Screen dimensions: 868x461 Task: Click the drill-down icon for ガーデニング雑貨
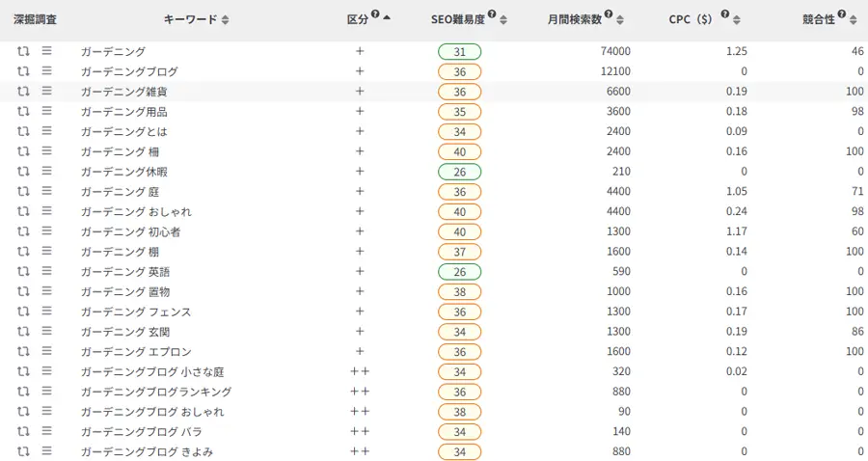coord(23,92)
